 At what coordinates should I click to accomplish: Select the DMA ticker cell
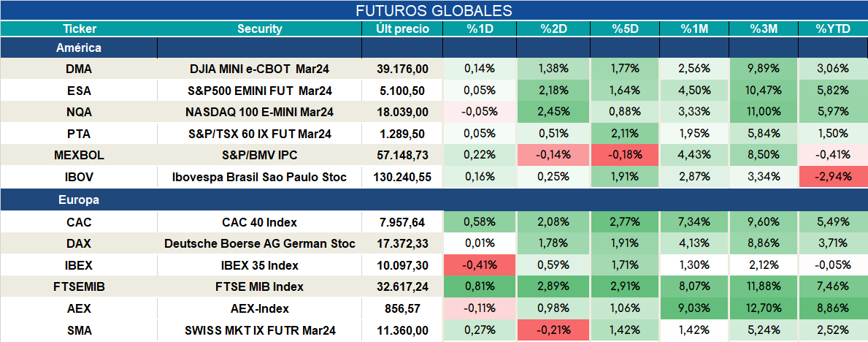(79, 69)
